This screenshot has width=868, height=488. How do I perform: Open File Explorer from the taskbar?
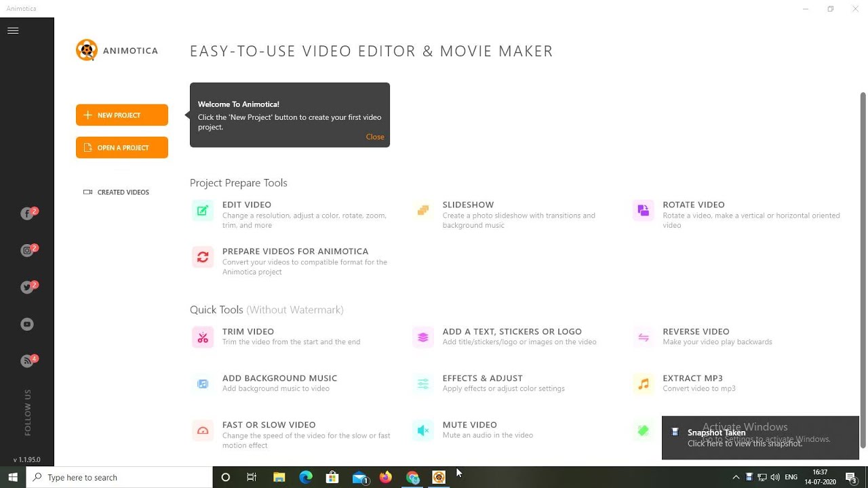pos(279,477)
